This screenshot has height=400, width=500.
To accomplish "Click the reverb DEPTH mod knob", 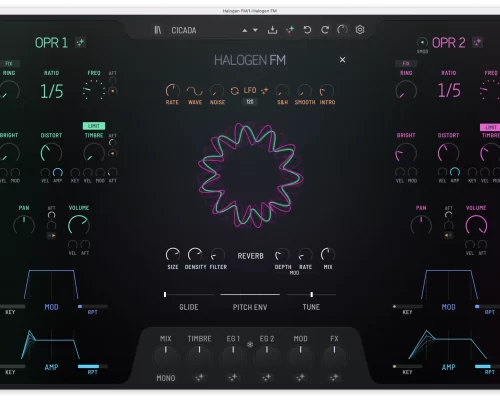I will point(282,255).
